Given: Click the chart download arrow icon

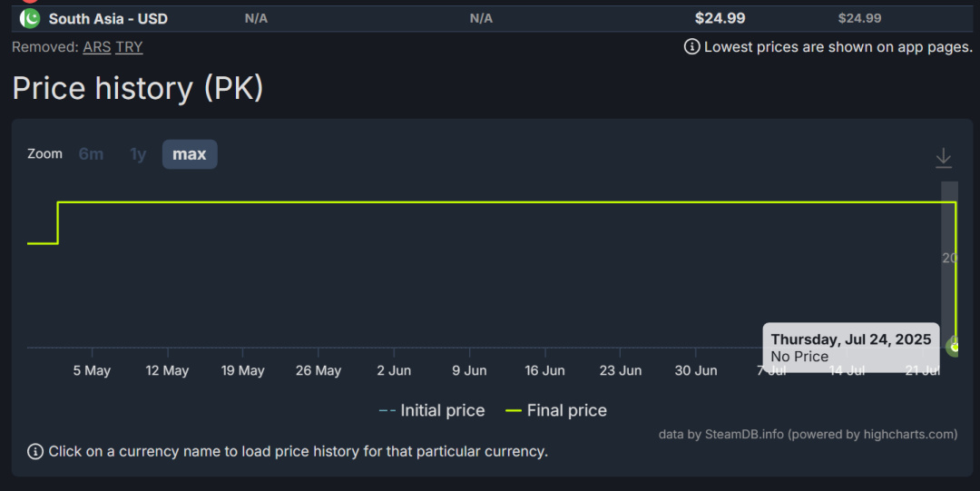Looking at the screenshot, I should (944, 158).
